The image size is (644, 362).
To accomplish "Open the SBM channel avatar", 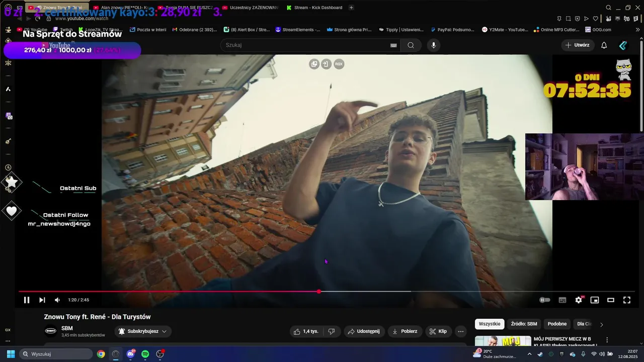I will tap(50, 331).
